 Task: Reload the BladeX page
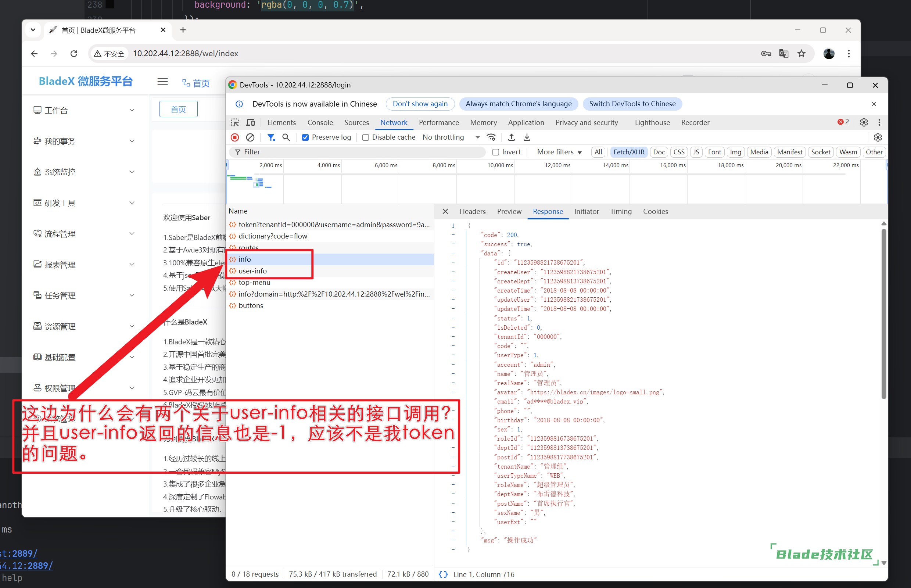click(x=74, y=54)
